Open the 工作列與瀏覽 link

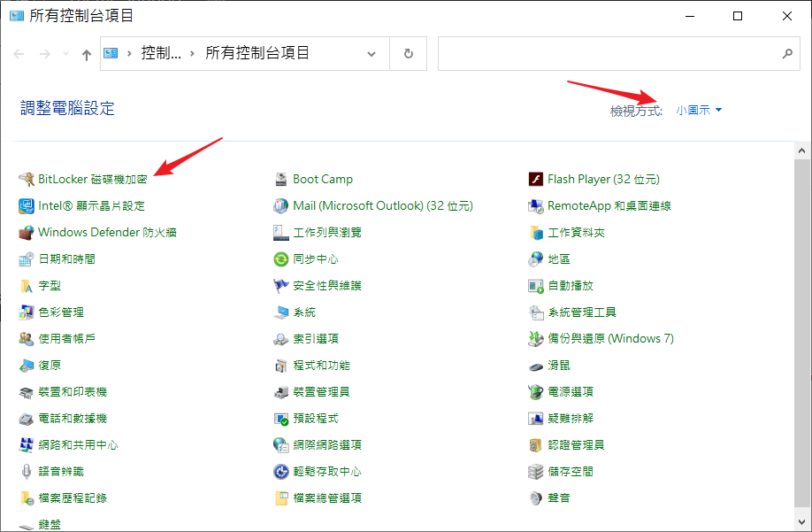pos(327,232)
